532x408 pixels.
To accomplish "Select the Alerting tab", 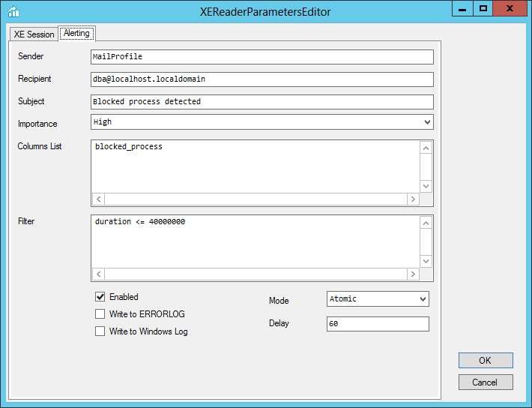I will 76,33.
